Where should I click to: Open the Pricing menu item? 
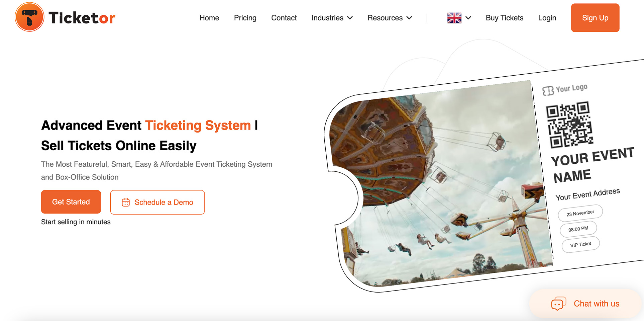(x=245, y=18)
